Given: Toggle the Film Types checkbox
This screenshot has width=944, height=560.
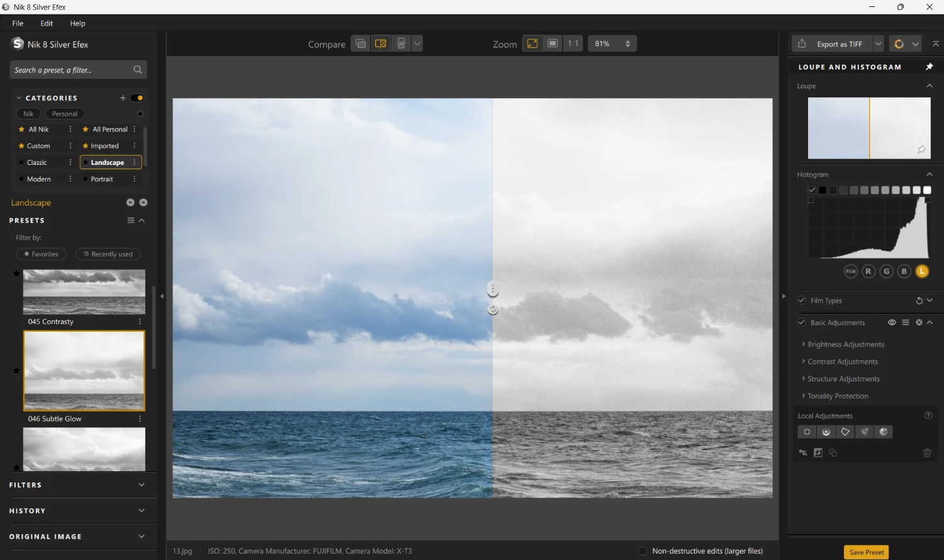Looking at the screenshot, I should [x=802, y=300].
